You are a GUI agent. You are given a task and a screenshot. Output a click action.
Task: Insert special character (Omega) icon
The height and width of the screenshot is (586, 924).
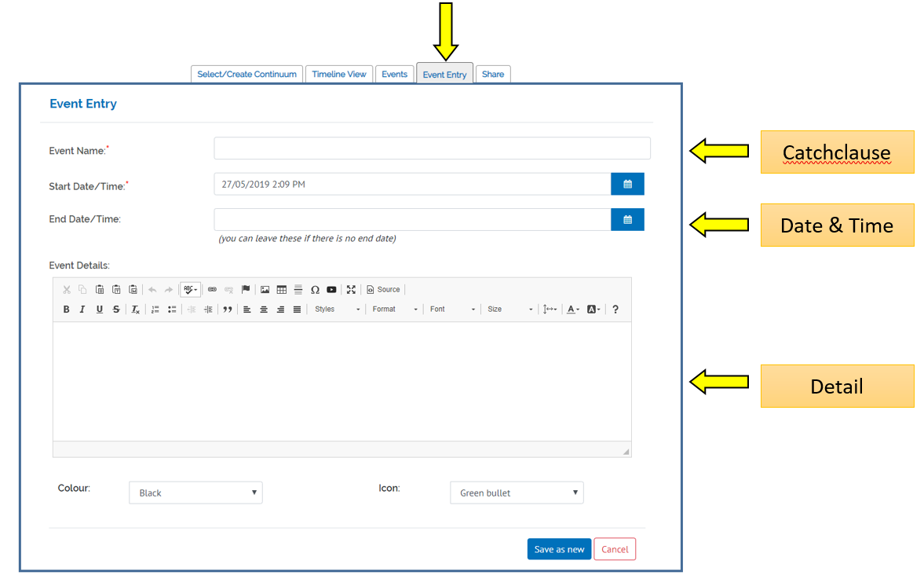click(x=315, y=290)
